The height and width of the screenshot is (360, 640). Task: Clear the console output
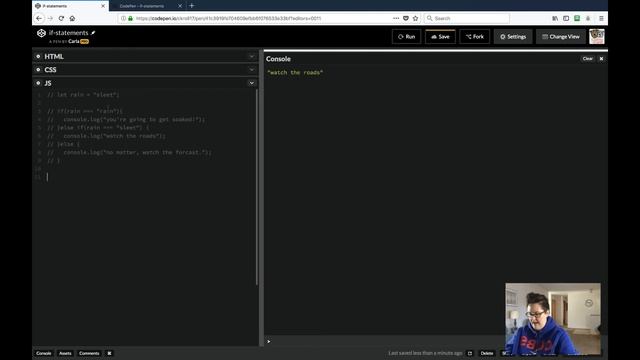point(587,59)
